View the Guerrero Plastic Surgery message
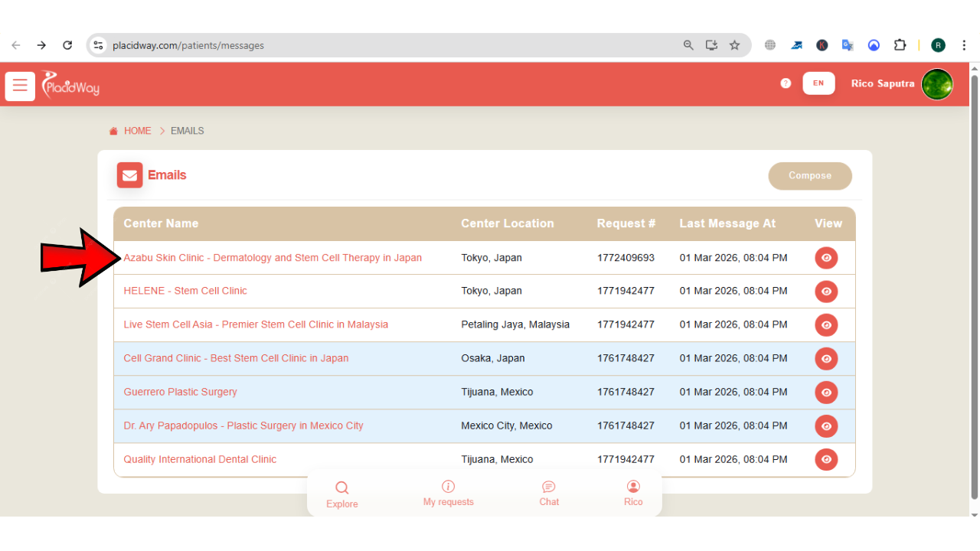 tap(826, 393)
